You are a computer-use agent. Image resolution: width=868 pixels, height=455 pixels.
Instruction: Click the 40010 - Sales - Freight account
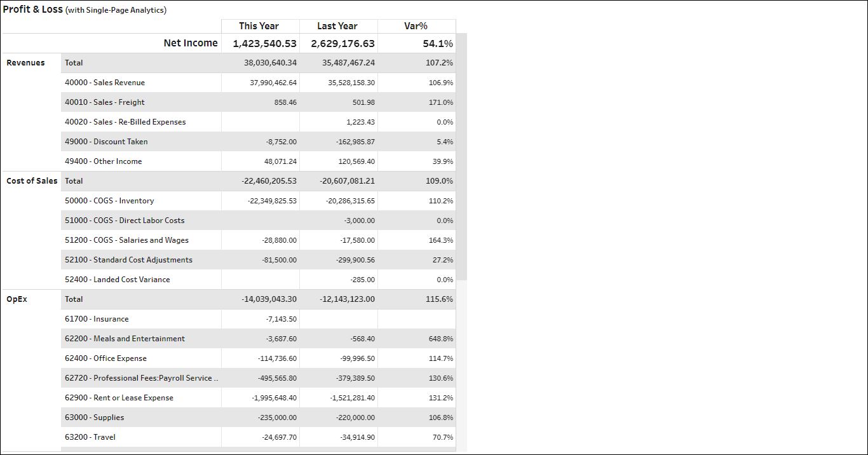[105, 102]
